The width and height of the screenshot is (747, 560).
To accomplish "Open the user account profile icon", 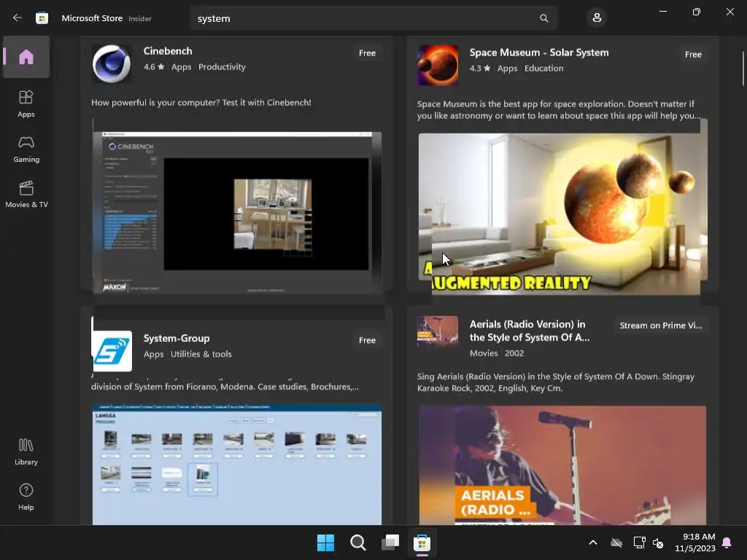I will pyautogui.click(x=597, y=18).
